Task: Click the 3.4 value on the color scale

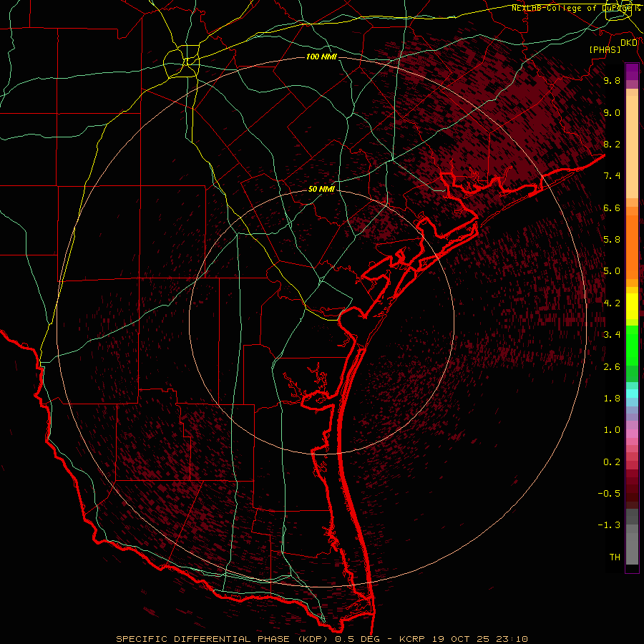Action: point(612,335)
